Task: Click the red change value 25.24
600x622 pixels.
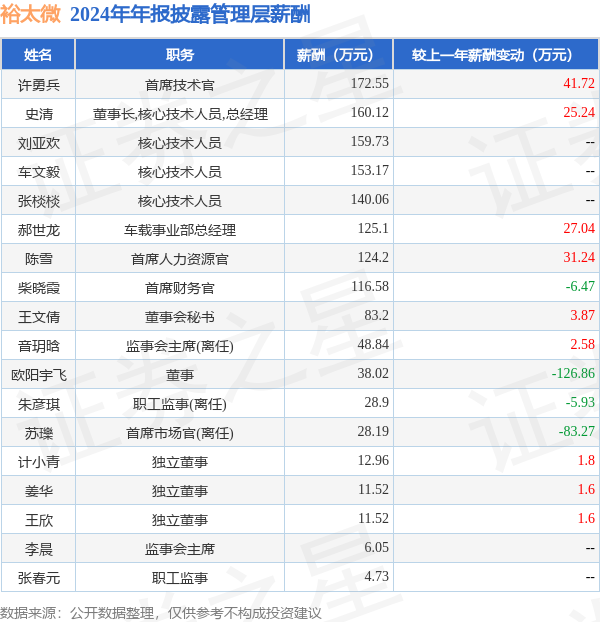Action: click(579, 112)
